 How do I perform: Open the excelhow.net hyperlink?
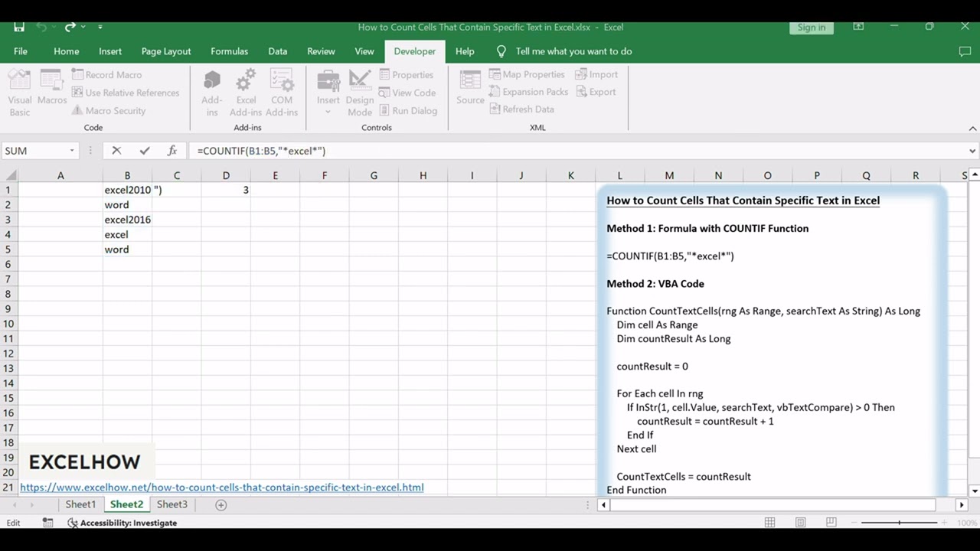[221, 487]
